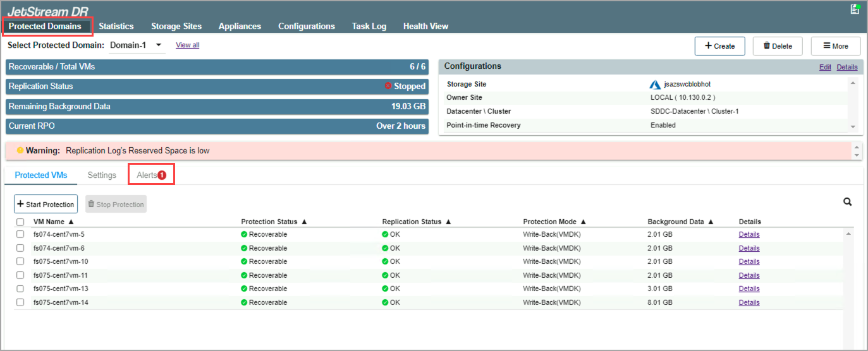This screenshot has width=868, height=351.
Task: Click the Azure storage site logo icon
Action: tap(655, 84)
